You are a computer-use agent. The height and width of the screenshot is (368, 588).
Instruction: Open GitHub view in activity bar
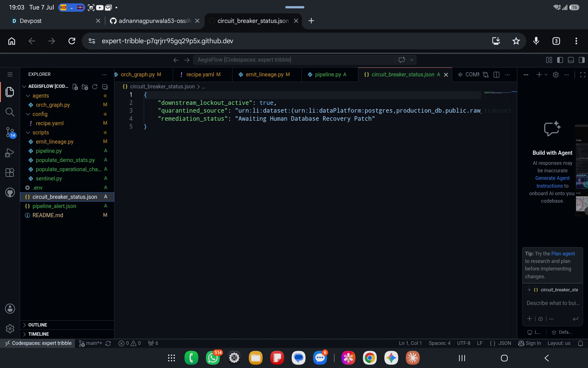pyautogui.click(x=10, y=192)
